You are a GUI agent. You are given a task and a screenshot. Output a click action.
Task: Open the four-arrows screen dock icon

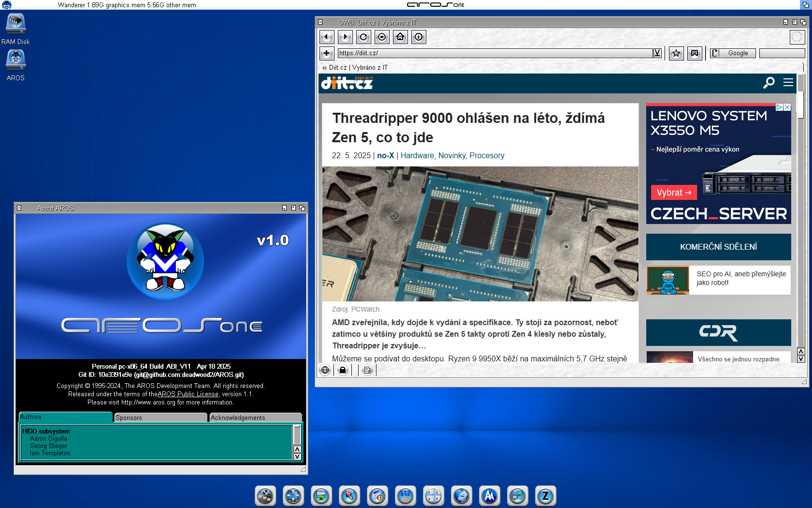293,496
